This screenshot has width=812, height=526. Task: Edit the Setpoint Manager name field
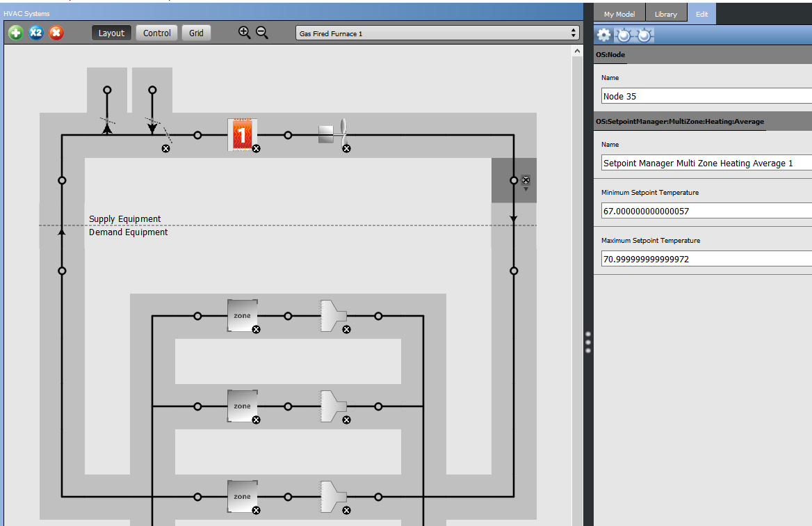coord(706,163)
